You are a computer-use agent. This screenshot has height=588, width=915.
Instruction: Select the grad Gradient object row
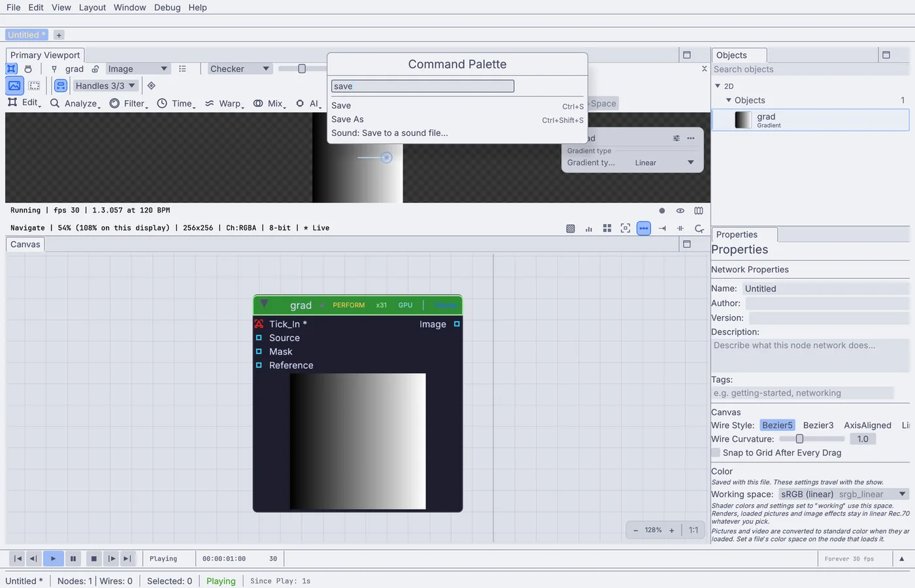pos(810,120)
